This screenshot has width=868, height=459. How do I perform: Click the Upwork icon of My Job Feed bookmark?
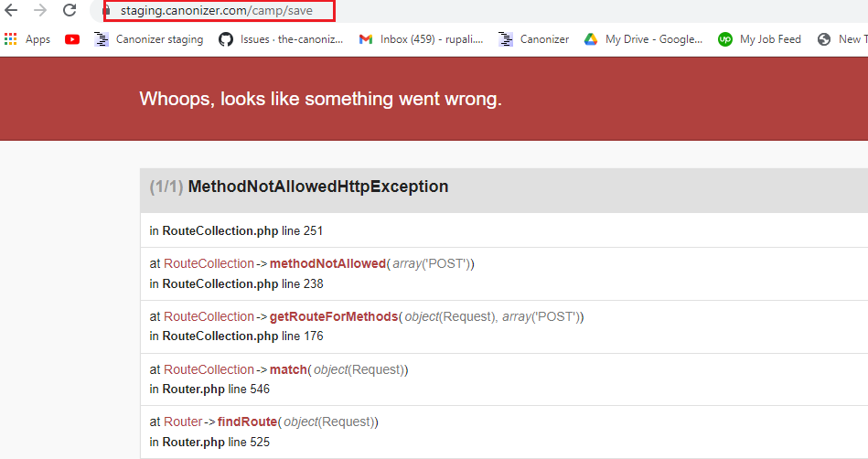[724, 39]
